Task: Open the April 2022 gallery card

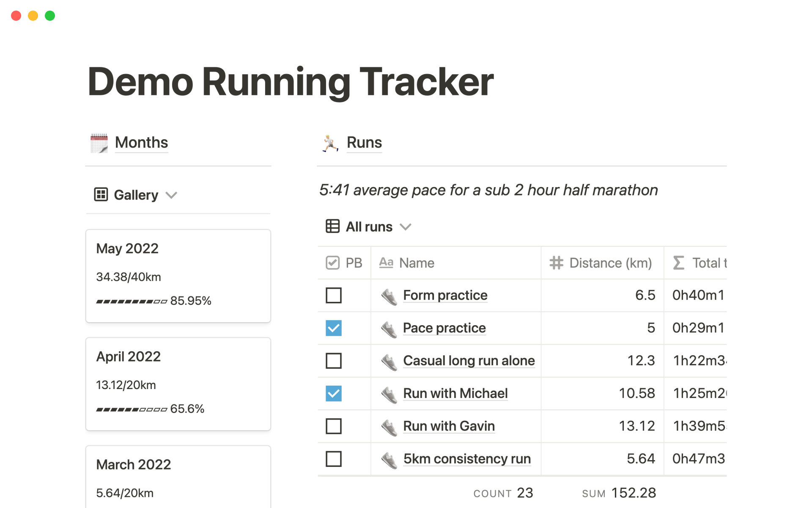Action: click(178, 384)
